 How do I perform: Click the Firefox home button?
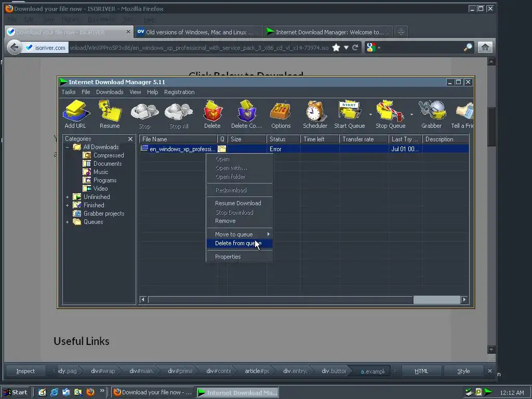(485, 47)
